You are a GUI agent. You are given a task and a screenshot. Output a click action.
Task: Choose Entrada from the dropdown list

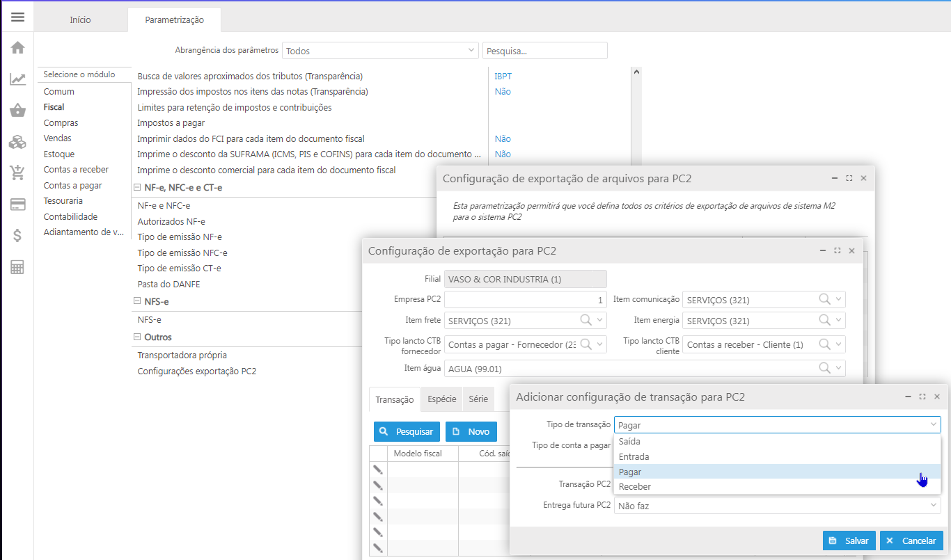coord(777,457)
